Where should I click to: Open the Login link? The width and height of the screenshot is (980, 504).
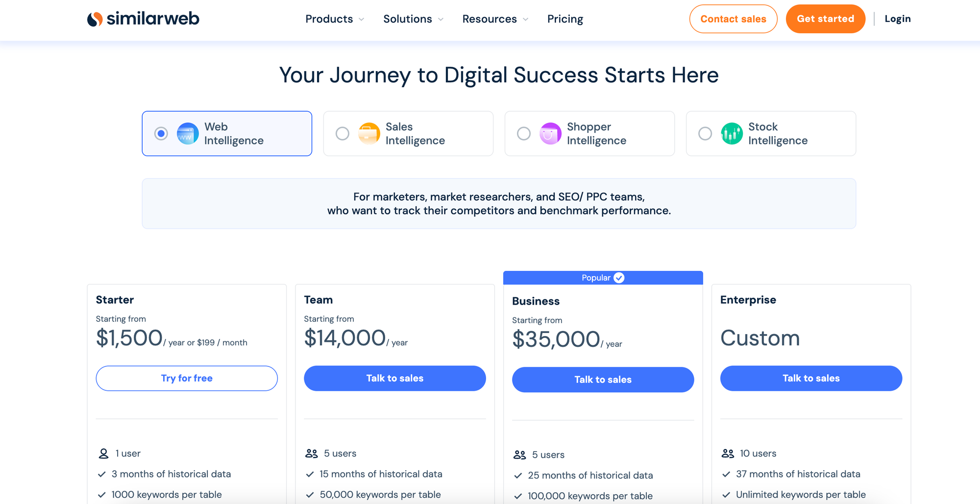click(897, 19)
